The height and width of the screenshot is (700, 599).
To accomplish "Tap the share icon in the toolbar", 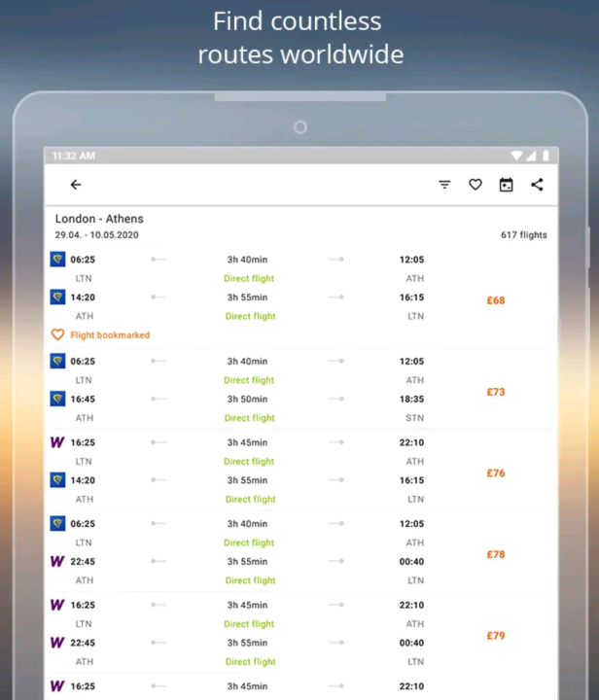I will tap(537, 185).
